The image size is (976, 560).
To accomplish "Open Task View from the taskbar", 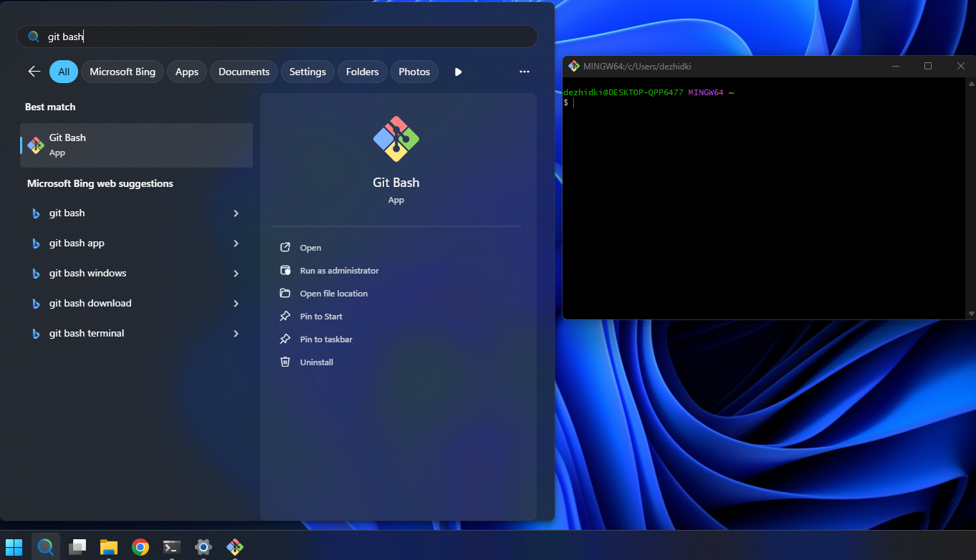I will (77, 547).
